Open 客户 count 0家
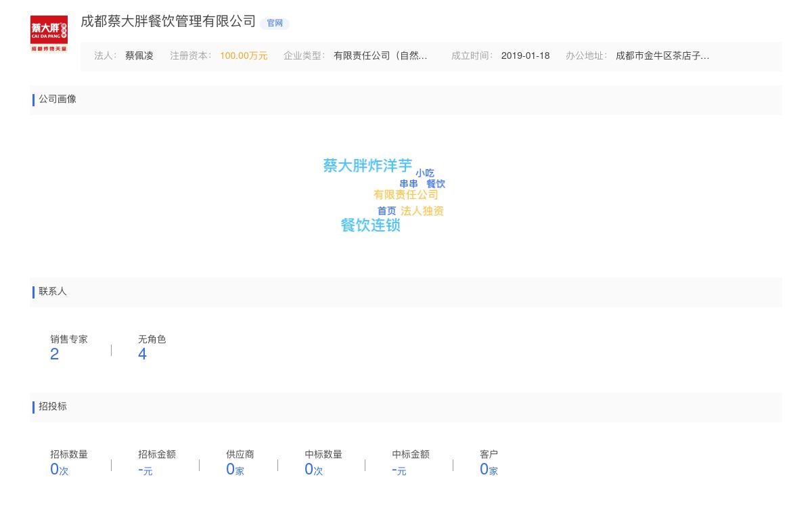 [489, 470]
